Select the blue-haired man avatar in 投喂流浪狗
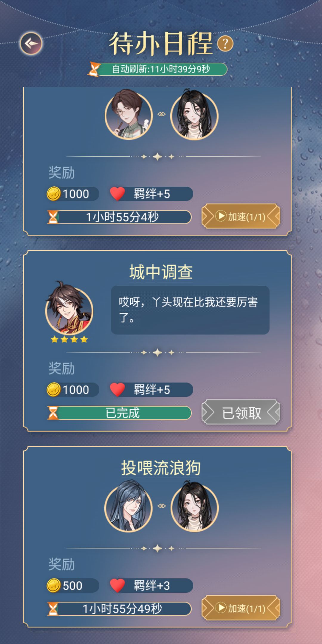 [x=129, y=506]
